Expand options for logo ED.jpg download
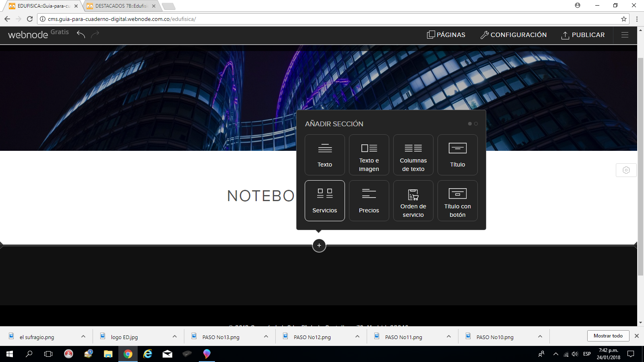 pyautogui.click(x=175, y=337)
